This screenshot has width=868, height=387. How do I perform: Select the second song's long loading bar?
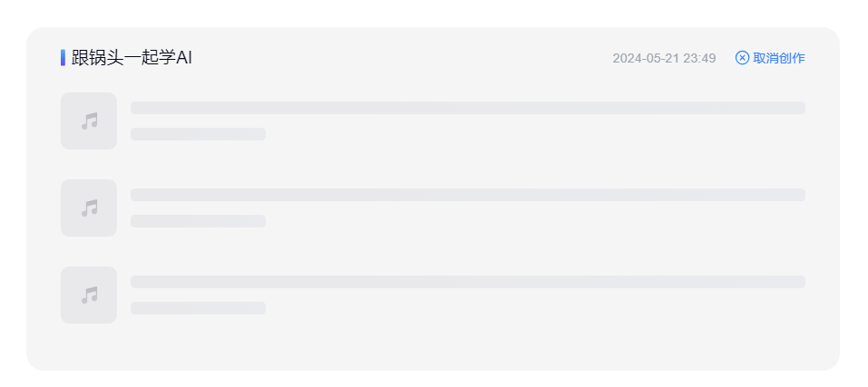point(467,195)
